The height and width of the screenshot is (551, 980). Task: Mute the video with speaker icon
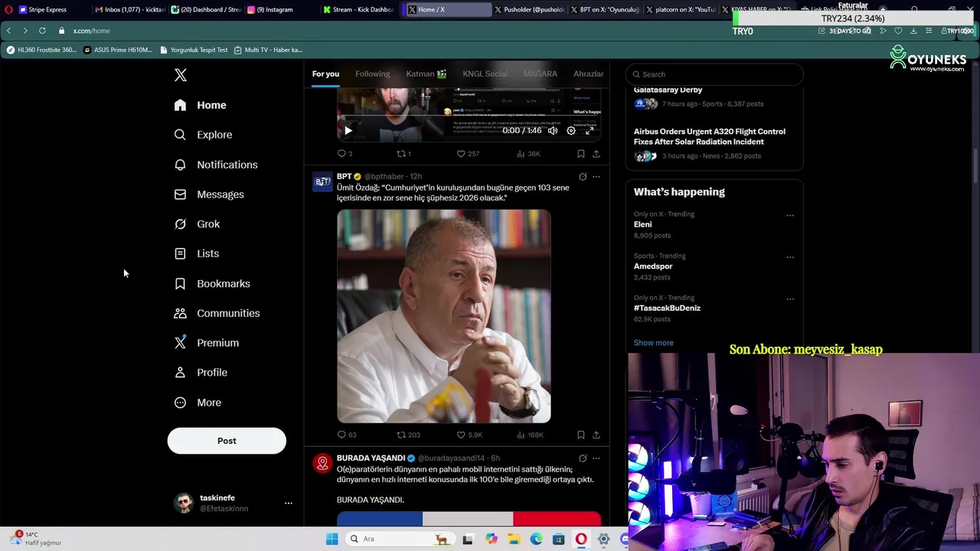pos(552,131)
